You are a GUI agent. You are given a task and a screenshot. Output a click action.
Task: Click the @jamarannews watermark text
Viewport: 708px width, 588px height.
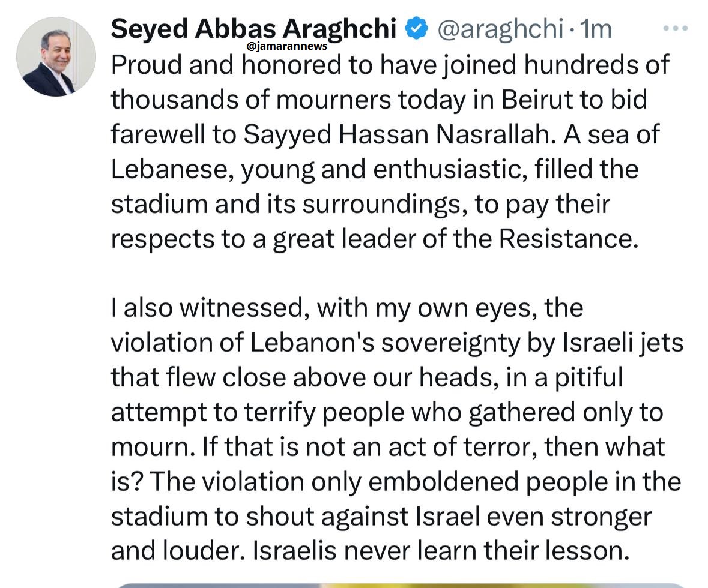tap(287, 46)
